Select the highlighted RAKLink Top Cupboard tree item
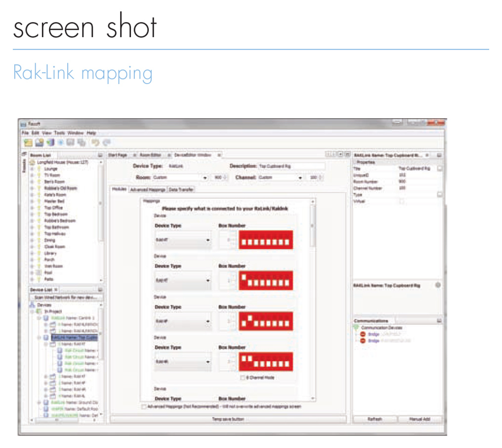The image size is (502, 448). coord(74,337)
